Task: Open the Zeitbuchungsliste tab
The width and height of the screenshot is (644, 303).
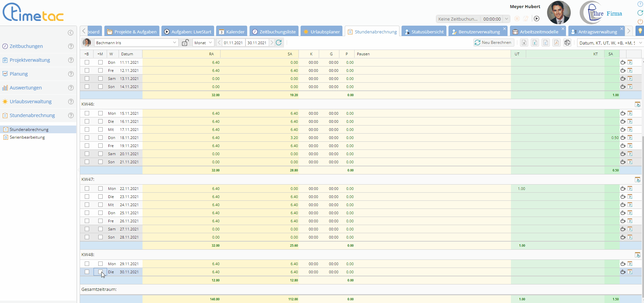Action: [274, 32]
